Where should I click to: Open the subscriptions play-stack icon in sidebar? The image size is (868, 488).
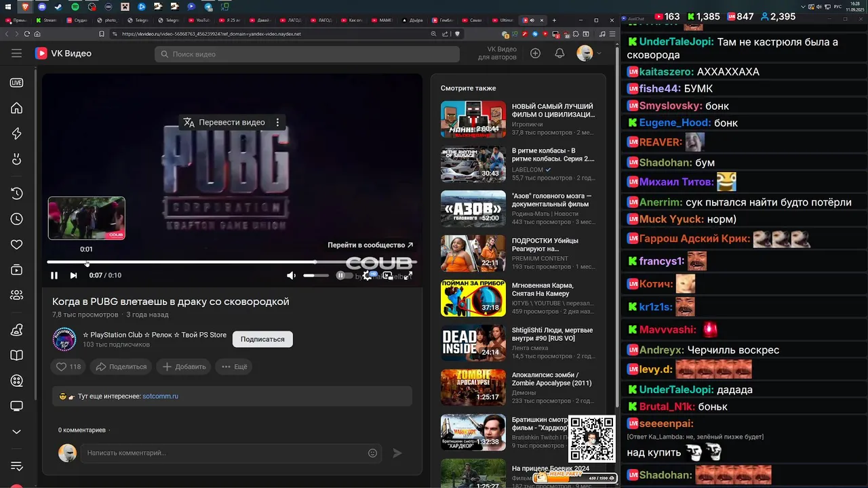click(x=17, y=270)
